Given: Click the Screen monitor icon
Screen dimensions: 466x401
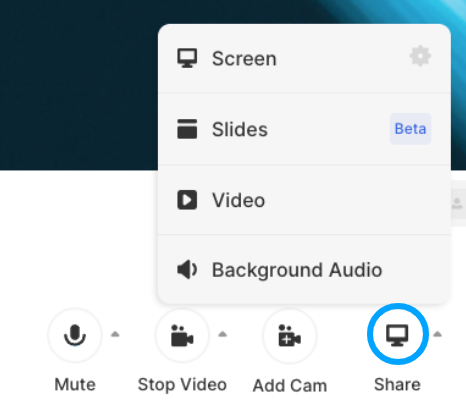Looking at the screenshot, I should point(187,58).
